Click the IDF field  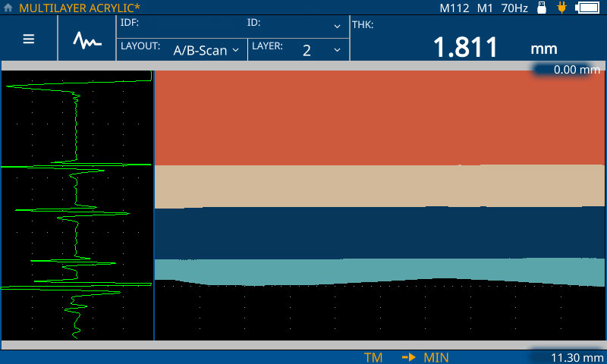[182, 24]
